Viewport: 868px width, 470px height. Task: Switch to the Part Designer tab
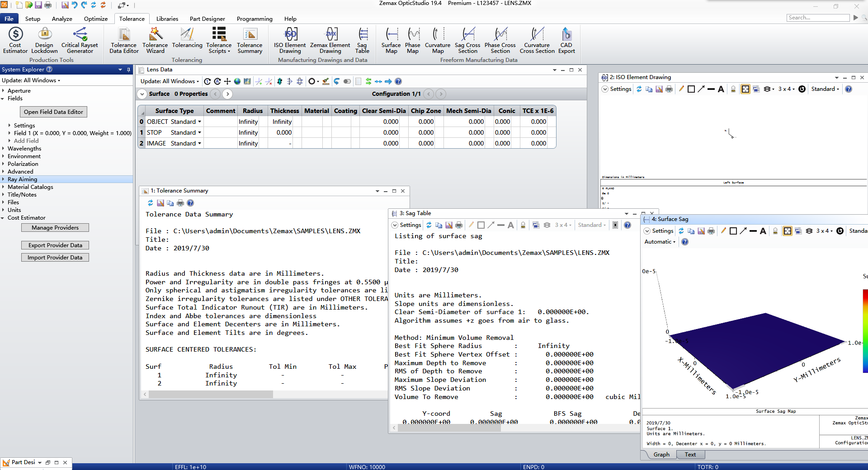click(x=208, y=19)
